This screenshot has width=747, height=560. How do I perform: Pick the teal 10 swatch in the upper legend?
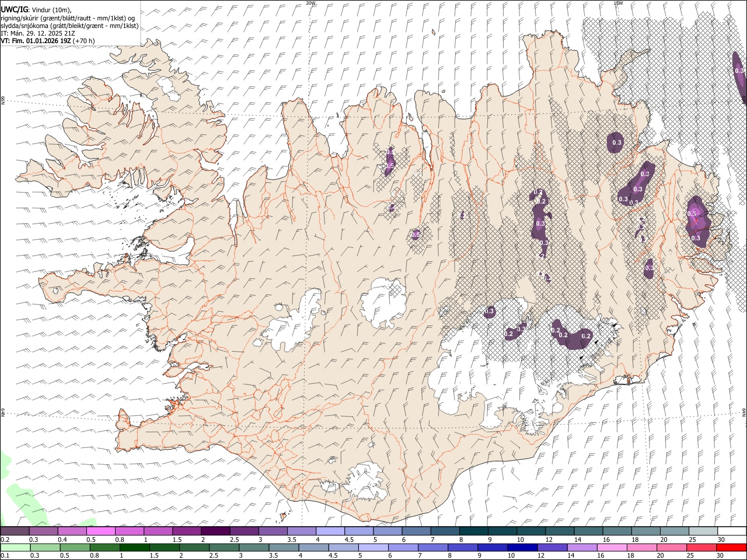(x=530, y=531)
